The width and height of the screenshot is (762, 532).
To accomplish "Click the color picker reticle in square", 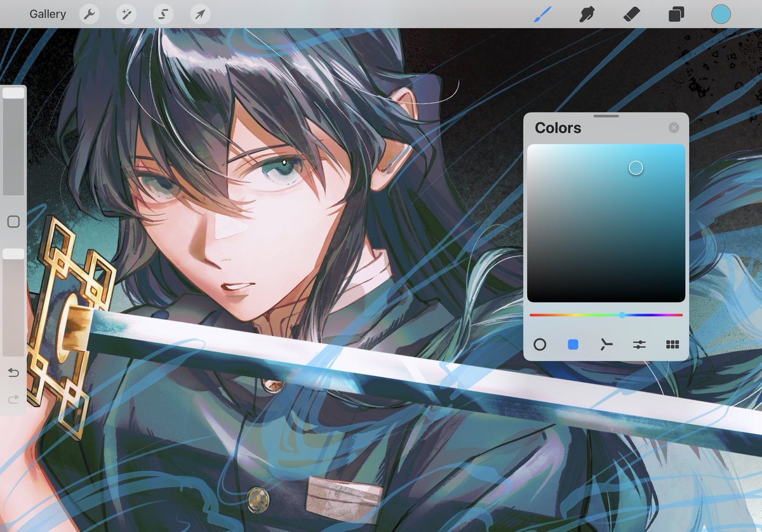I will click(636, 168).
